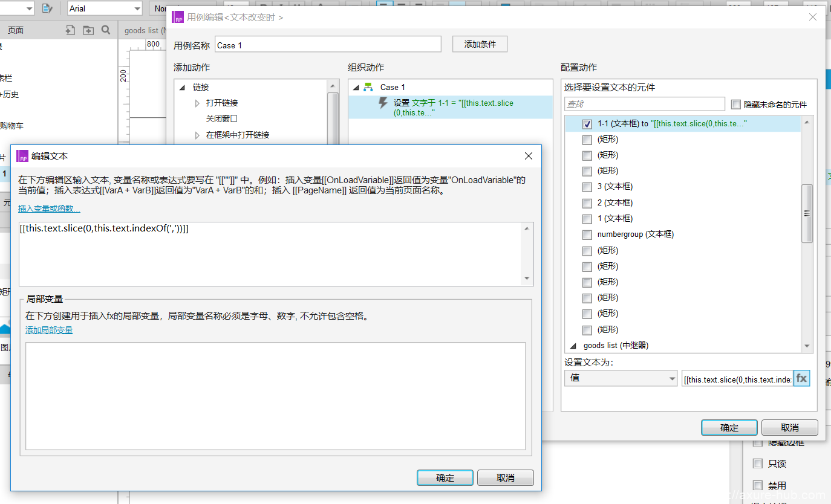Select the 打开链接 action
Image resolution: width=831 pixels, height=504 pixels.
pyautogui.click(x=221, y=103)
